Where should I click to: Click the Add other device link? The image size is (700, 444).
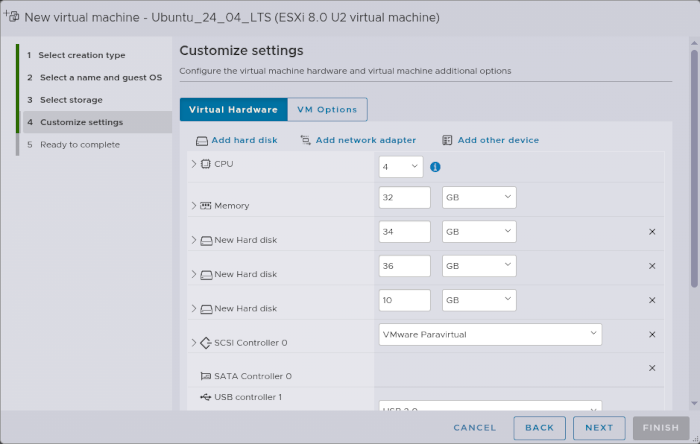tap(498, 140)
